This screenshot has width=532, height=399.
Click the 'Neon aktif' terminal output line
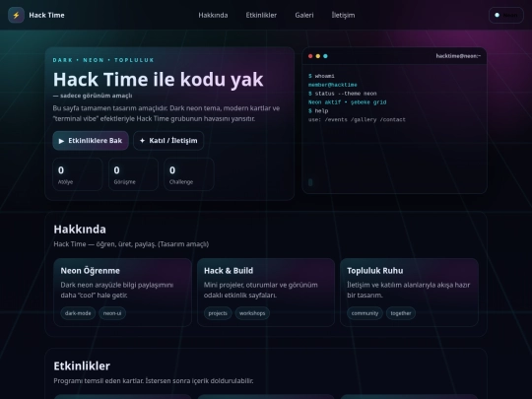347,102
